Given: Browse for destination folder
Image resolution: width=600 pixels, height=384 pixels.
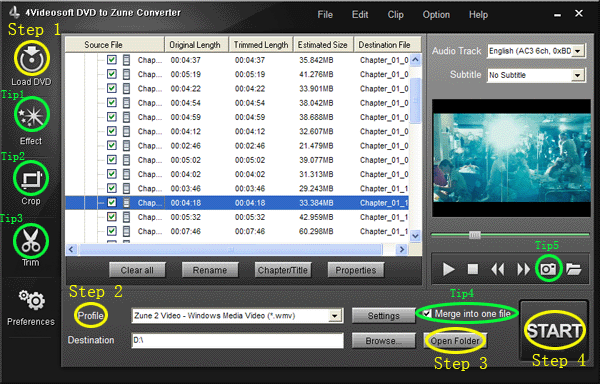Looking at the screenshot, I should click(383, 341).
